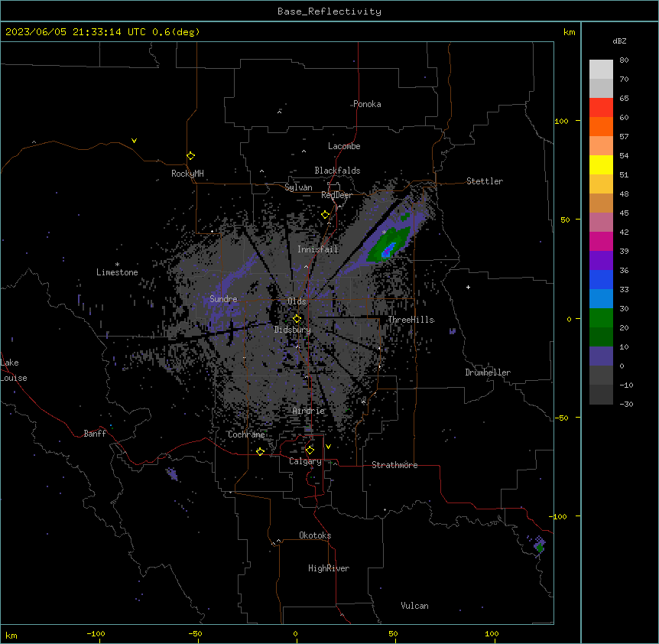Click the Banff town label
The width and height of the screenshot is (659, 644).
[x=95, y=434]
